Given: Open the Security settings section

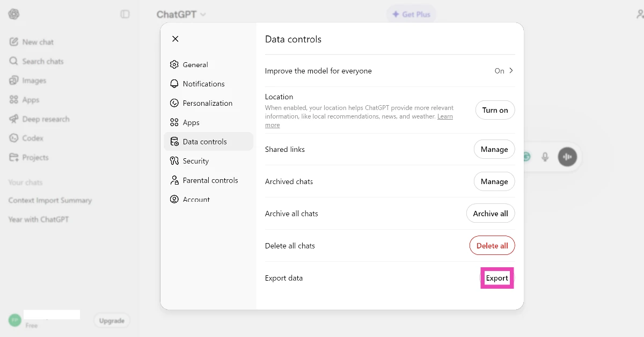Looking at the screenshot, I should (x=196, y=160).
